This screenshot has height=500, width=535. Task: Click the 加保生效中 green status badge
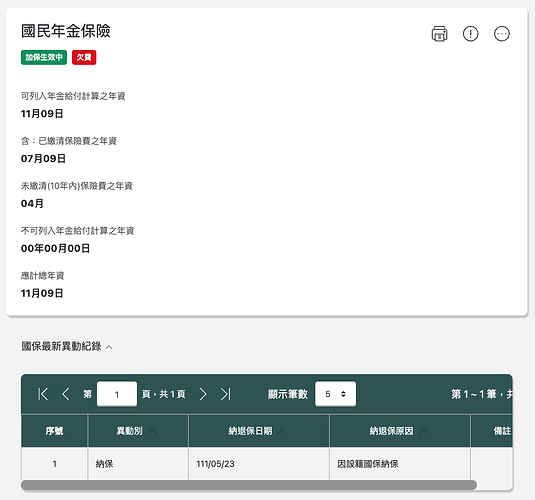pyautogui.click(x=44, y=57)
